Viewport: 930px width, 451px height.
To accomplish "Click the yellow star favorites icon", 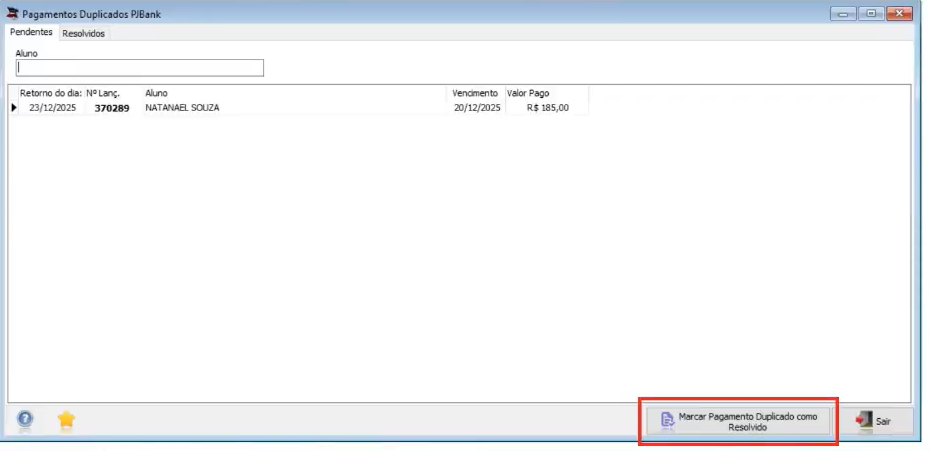I will point(66,420).
